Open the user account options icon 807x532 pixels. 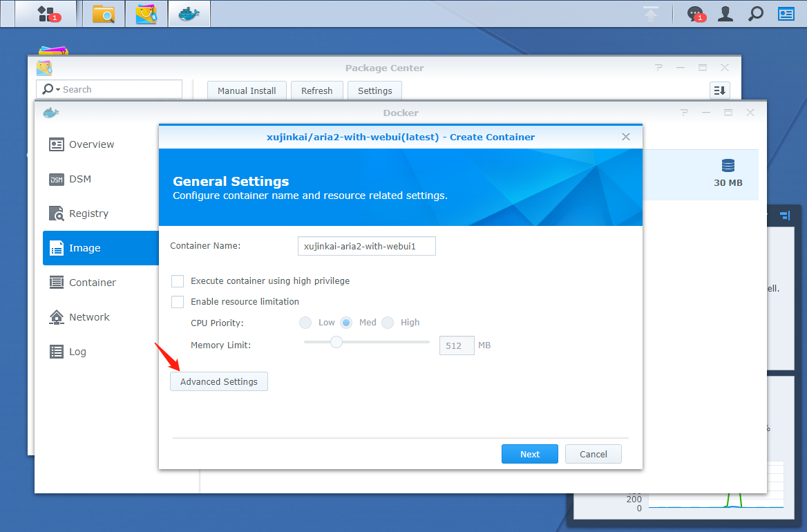point(725,14)
